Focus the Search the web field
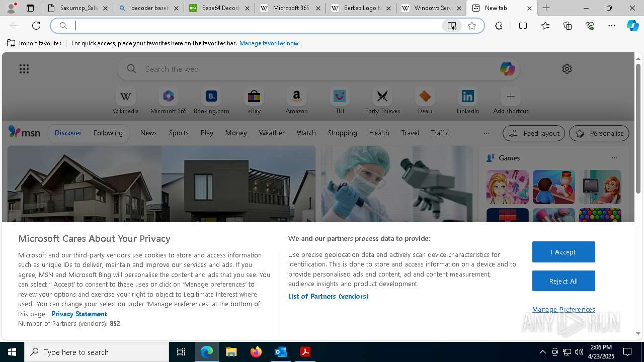This screenshot has width=644, height=362. [x=318, y=69]
